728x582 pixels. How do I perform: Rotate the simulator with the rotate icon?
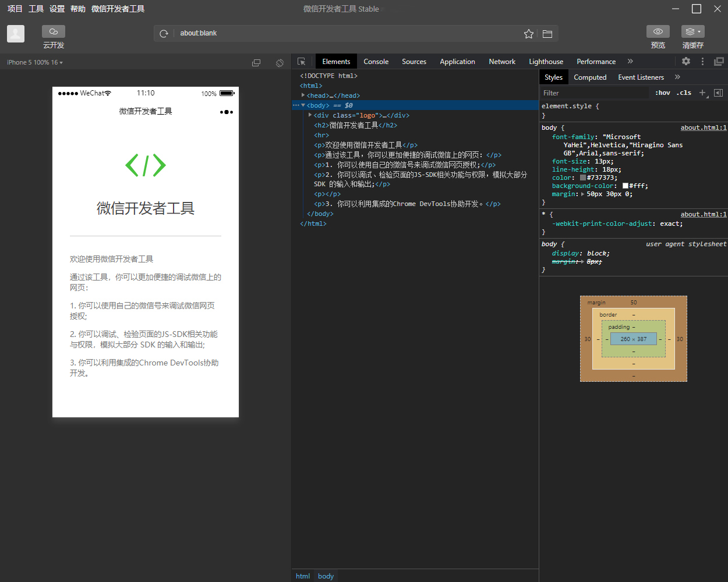(280, 63)
